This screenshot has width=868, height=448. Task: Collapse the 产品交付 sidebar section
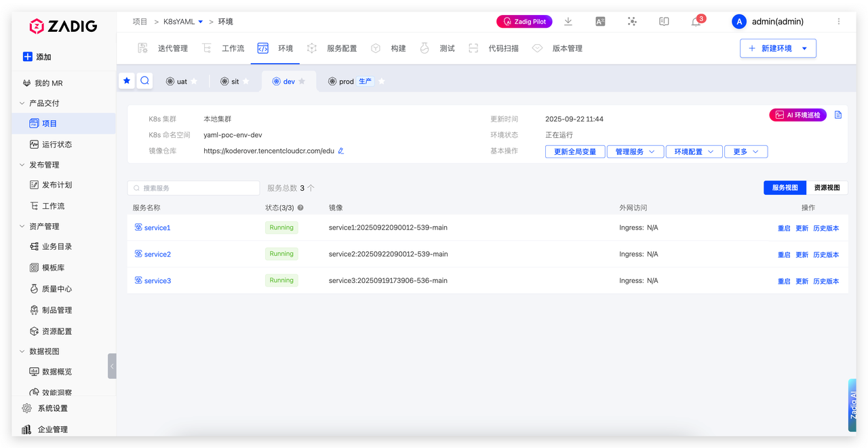click(x=22, y=103)
